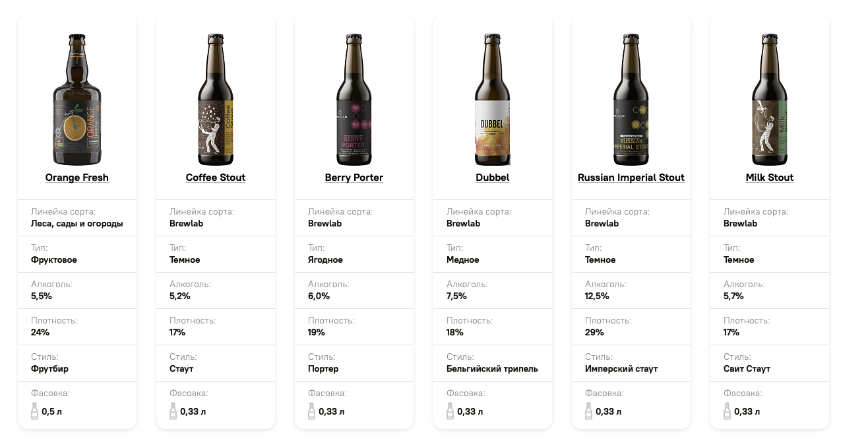Image resolution: width=868 pixels, height=443 pixels.
Task: Open the Coffee Stout product link
Action: [216, 178]
